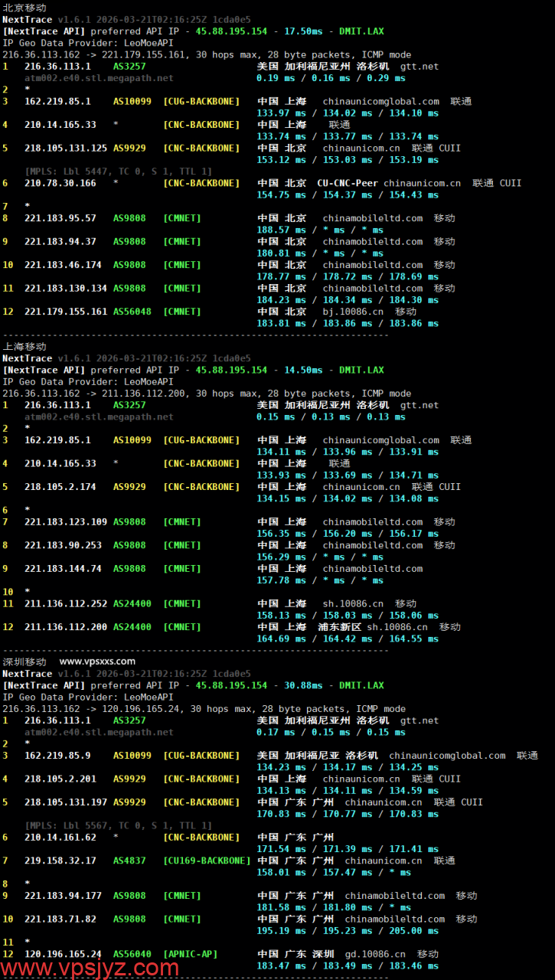
Task: Click the www.vpsxxs.com link
Action: (97, 661)
